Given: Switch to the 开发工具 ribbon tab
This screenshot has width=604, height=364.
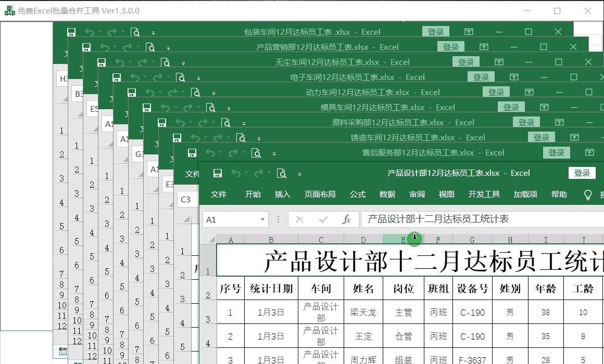Looking at the screenshot, I should (x=484, y=194).
